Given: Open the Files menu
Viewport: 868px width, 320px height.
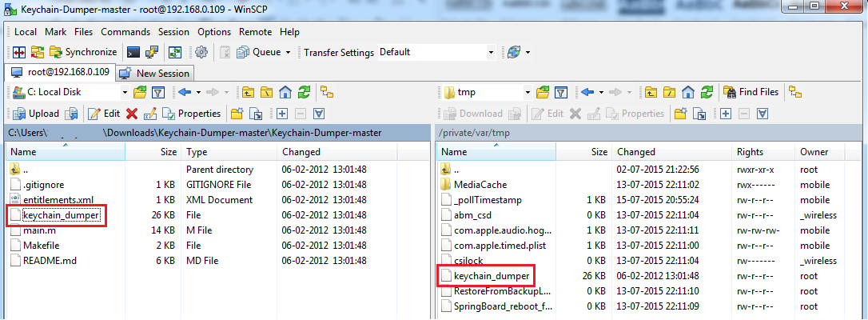Looking at the screenshot, I should pyautogui.click(x=84, y=31).
